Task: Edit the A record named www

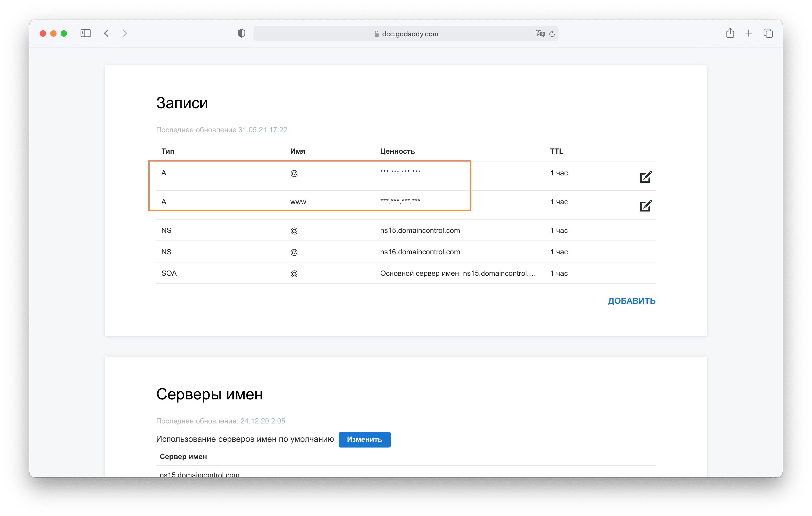Action: pyautogui.click(x=646, y=206)
